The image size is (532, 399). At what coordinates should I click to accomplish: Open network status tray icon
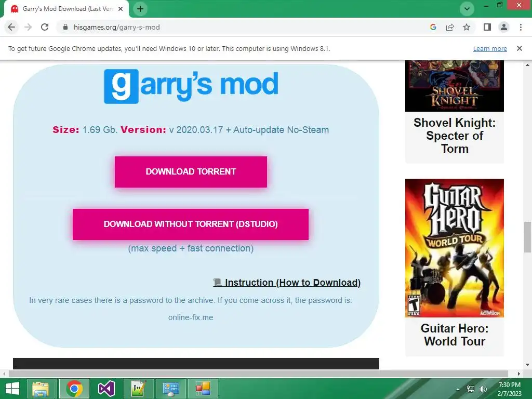(x=471, y=389)
